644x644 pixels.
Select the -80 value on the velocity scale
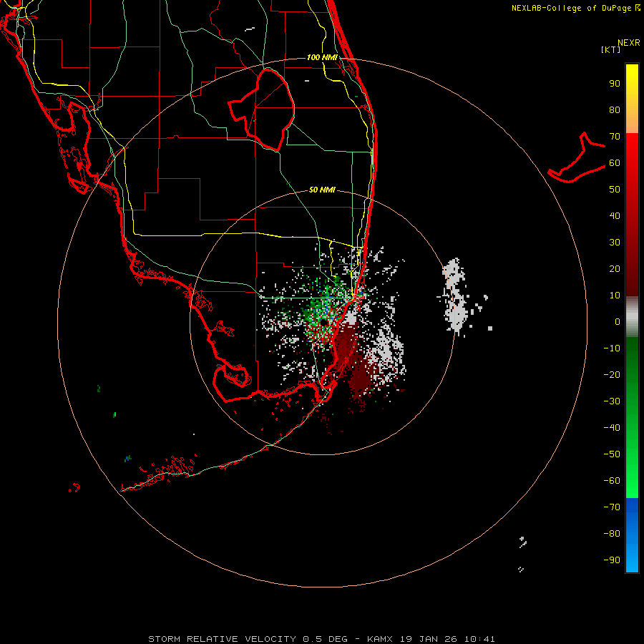point(612,534)
